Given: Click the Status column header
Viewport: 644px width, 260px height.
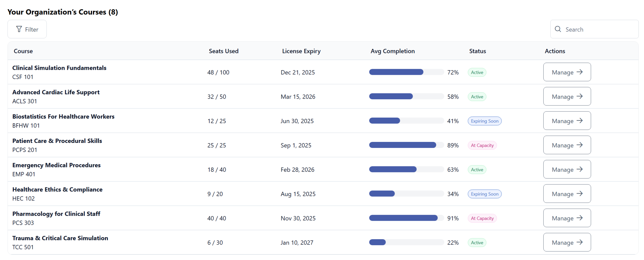Looking at the screenshot, I should tap(477, 51).
